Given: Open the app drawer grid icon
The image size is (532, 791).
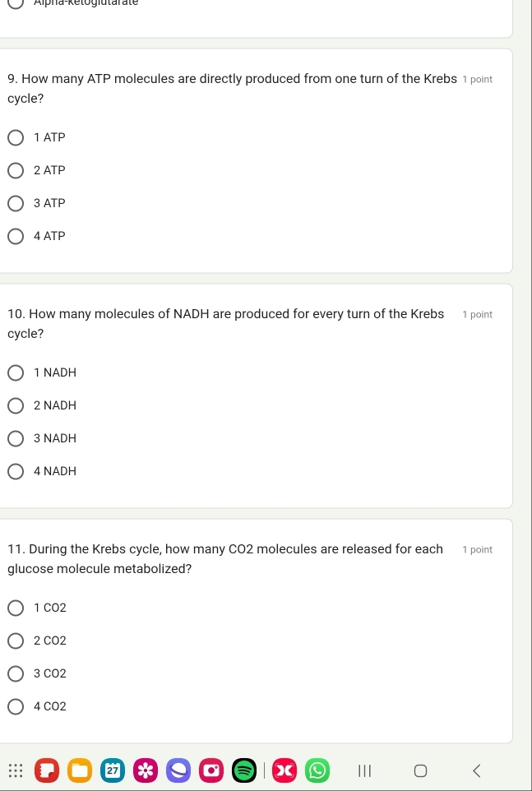Looking at the screenshot, I should click(x=13, y=770).
